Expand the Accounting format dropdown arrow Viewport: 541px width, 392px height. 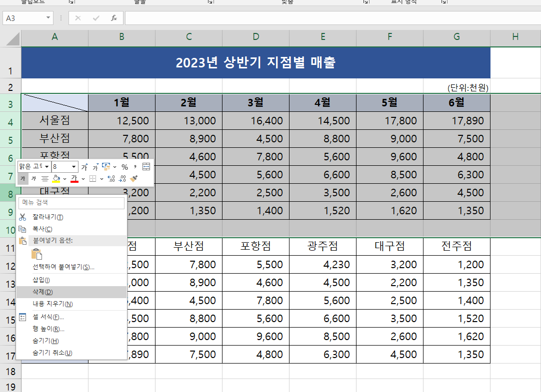(114, 167)
